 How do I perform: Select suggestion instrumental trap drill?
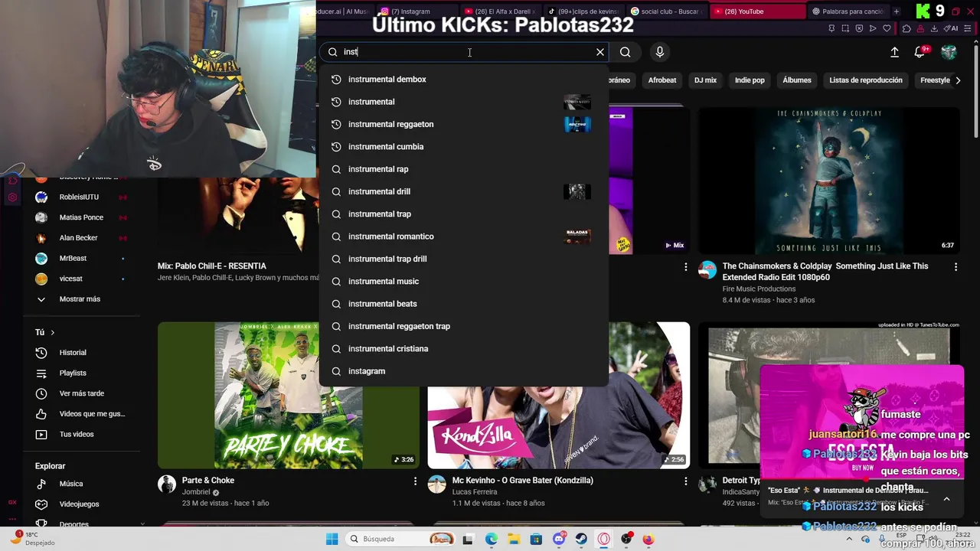coord(463,259)
